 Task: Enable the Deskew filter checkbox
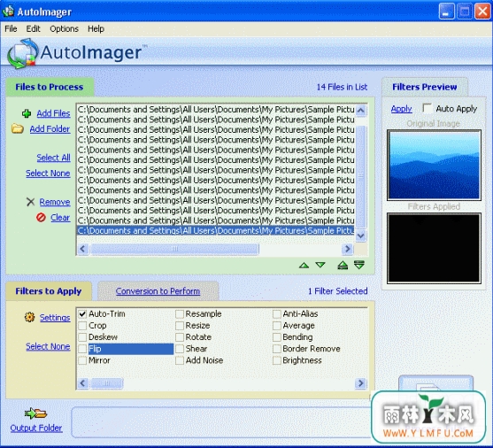point(82,337)
